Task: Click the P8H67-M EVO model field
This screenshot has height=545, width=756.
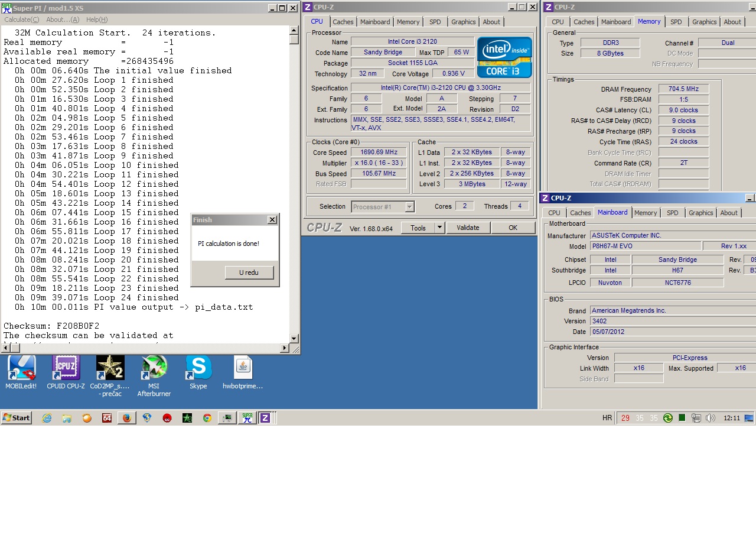Action: tap(646, 246)
